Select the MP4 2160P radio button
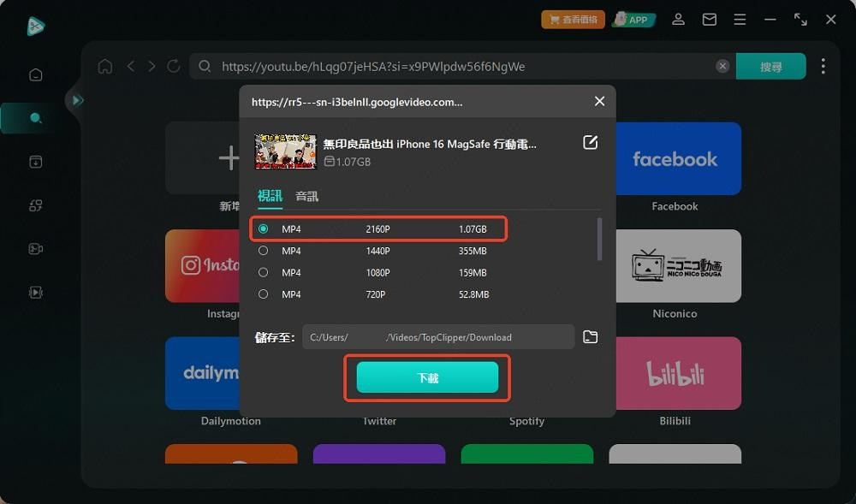The width and height of the screenshot is (856, 504). pos(263,229)
